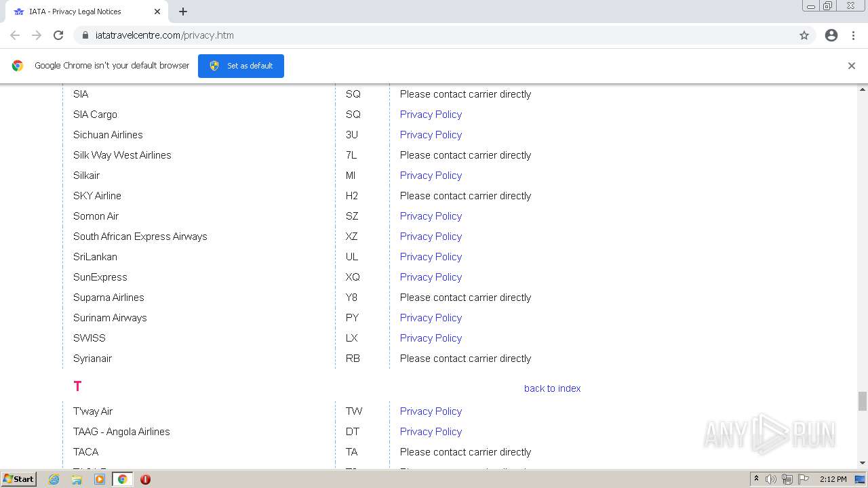Click the volume speaker tray icon
The height and width of the screenshot is (488, 868).
point(771,479)
